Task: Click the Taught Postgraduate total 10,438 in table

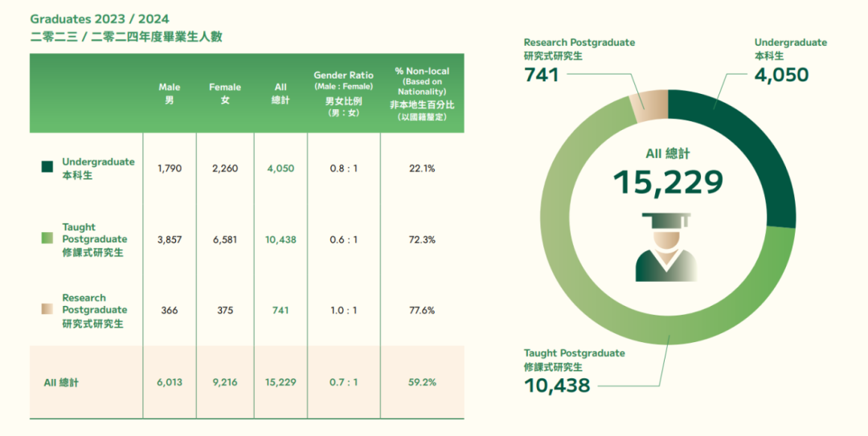Action: pyautogui.click(x=280, y=239)
